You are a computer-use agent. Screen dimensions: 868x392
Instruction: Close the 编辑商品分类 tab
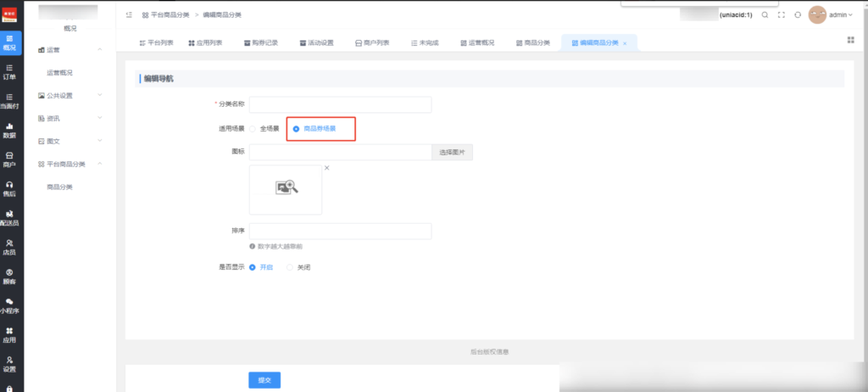coord(625,43)
